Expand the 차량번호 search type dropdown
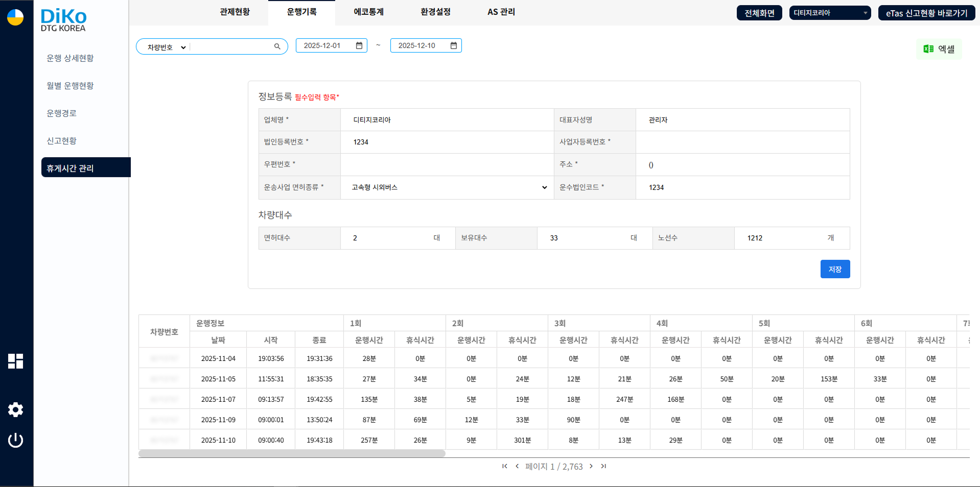This screenshot has width=980, height=487. click(x=167, y=47)
